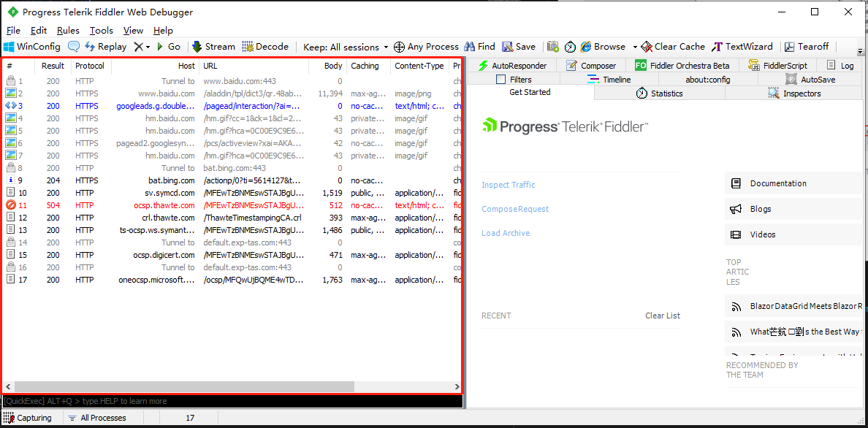Switch to the Log tab
The width and height of the screenshot is (868, 428).
pos(840,65)
